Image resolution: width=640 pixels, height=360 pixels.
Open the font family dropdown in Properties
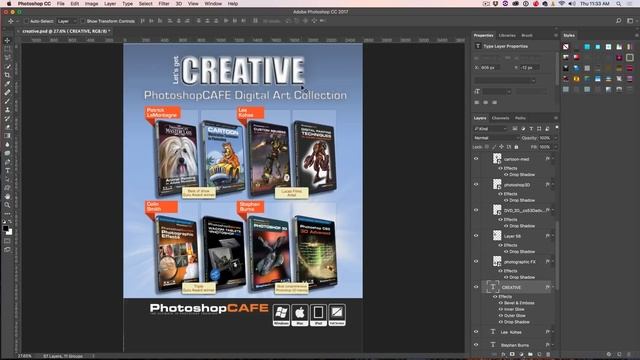[x=505, y=80]
